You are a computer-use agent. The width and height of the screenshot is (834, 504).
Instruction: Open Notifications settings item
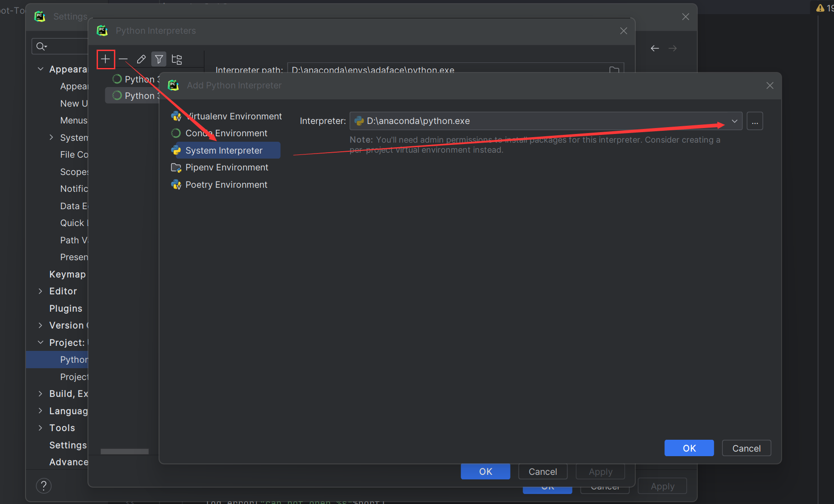pos(74,189)
